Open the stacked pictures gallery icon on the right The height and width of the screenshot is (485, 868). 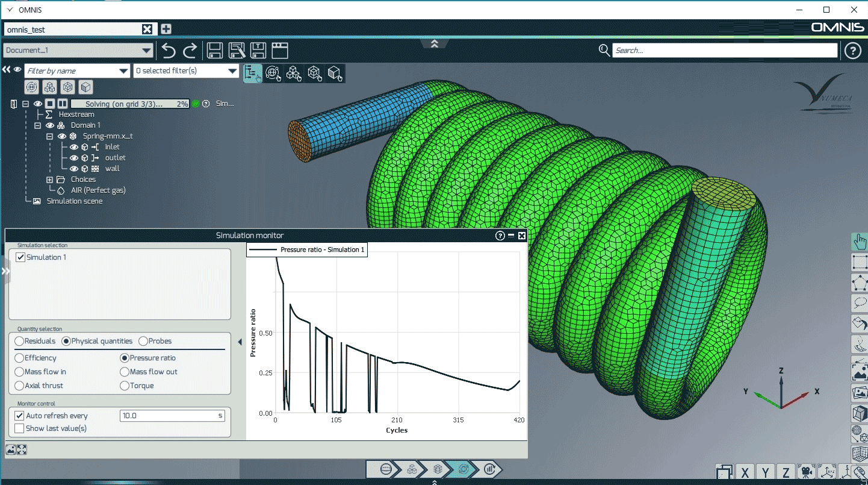point(860,393)
